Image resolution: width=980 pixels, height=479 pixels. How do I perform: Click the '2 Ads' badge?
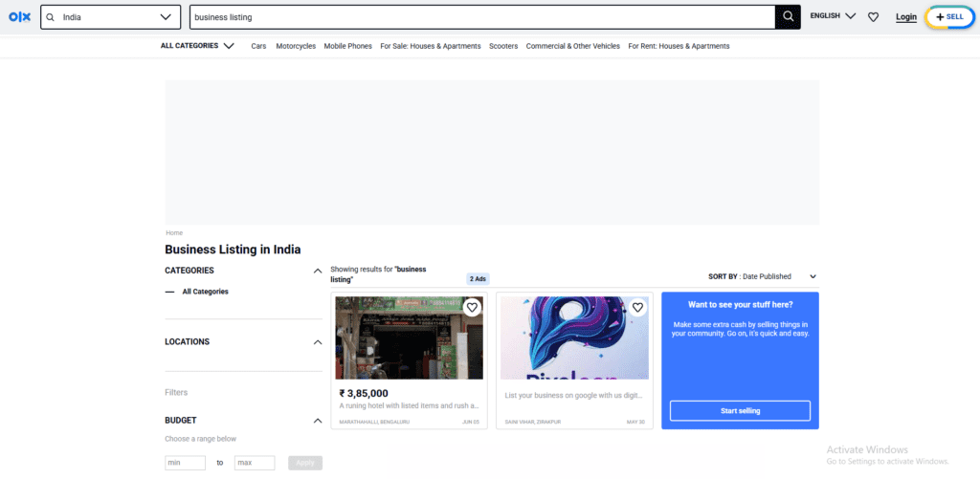coord(479,279)
